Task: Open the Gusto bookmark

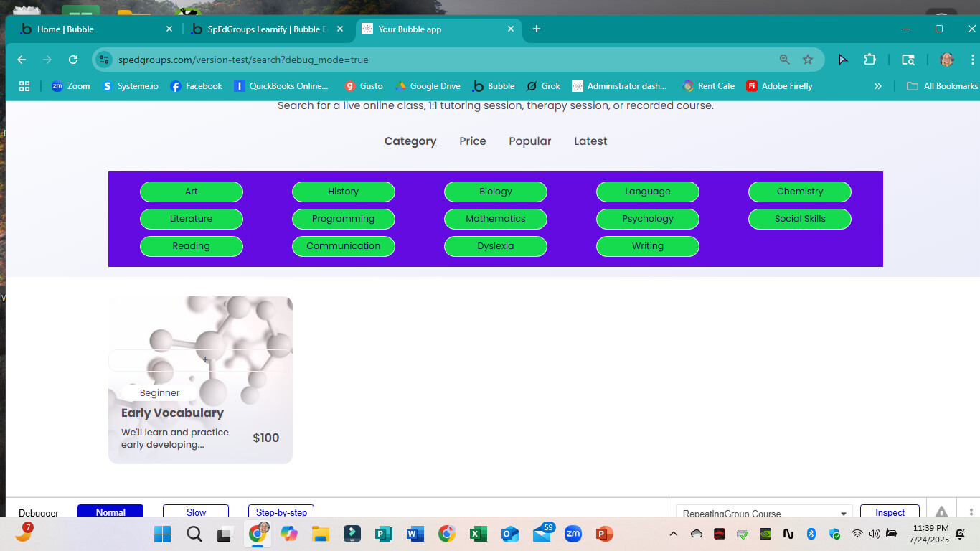Action: click(x=364, y=86)
